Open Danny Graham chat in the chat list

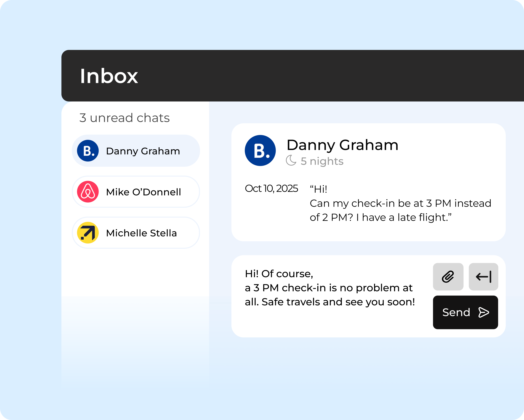pos(143,151)
